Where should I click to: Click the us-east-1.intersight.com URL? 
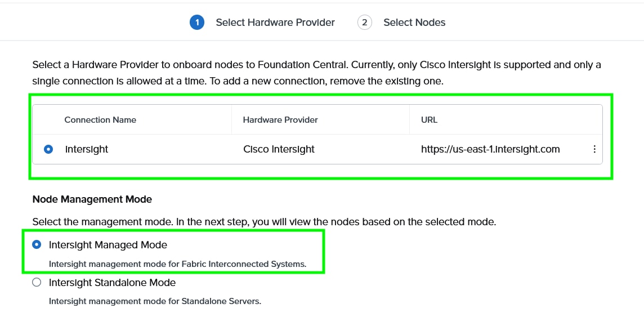(490, 149)
